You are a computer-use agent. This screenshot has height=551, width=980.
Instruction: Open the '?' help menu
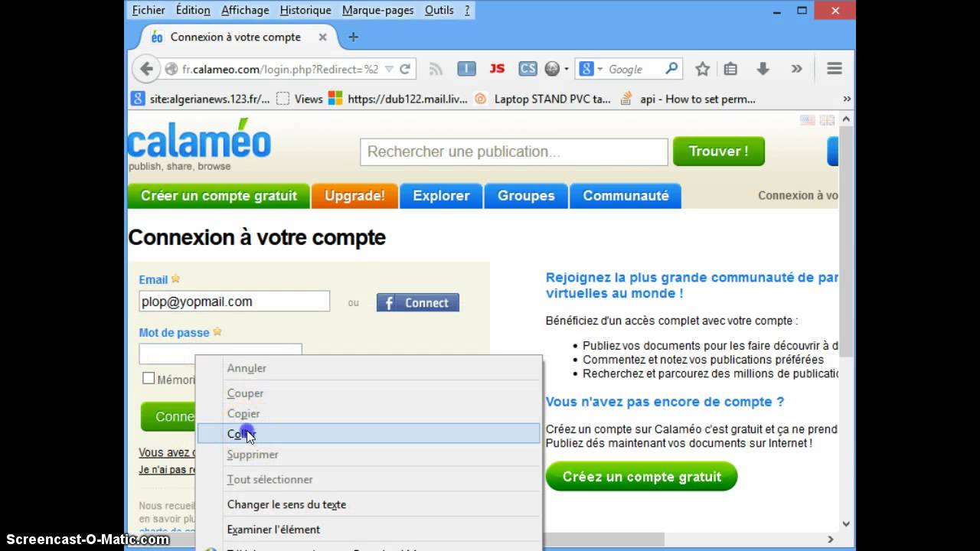(x=467, y=10)
